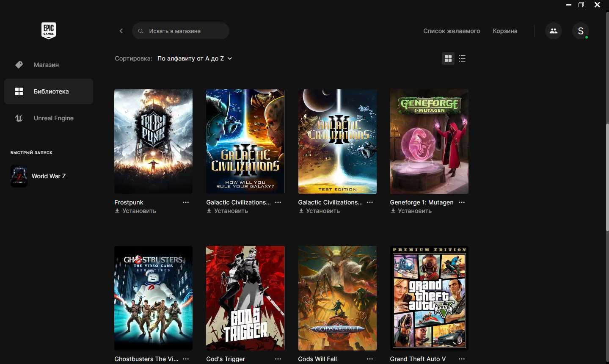
Task: Open the God's Trigger cover thumbnail
Action: pyautogui.click(x=245, y=298)
